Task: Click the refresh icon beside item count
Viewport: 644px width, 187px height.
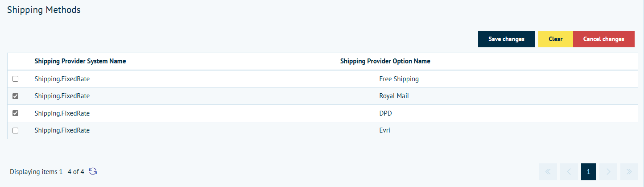Action: point(93,171)
